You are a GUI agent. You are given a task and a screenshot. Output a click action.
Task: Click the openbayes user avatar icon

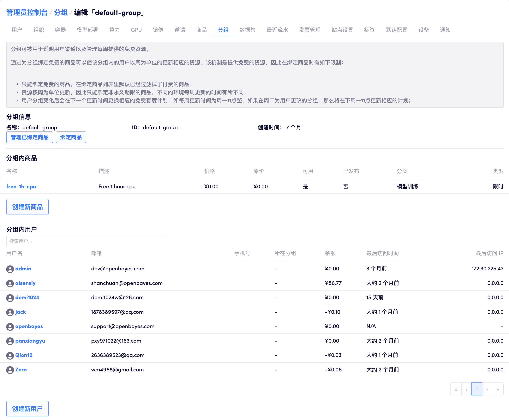[10, 327]
